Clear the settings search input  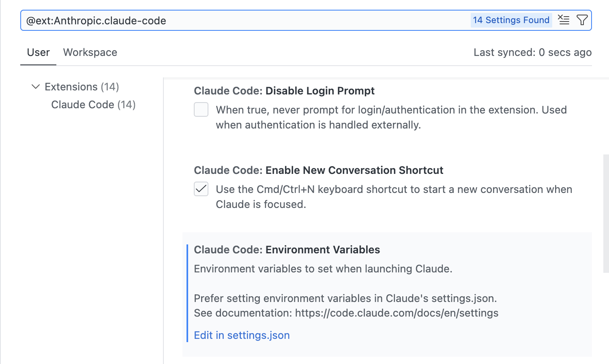click(x=564, y=20)
